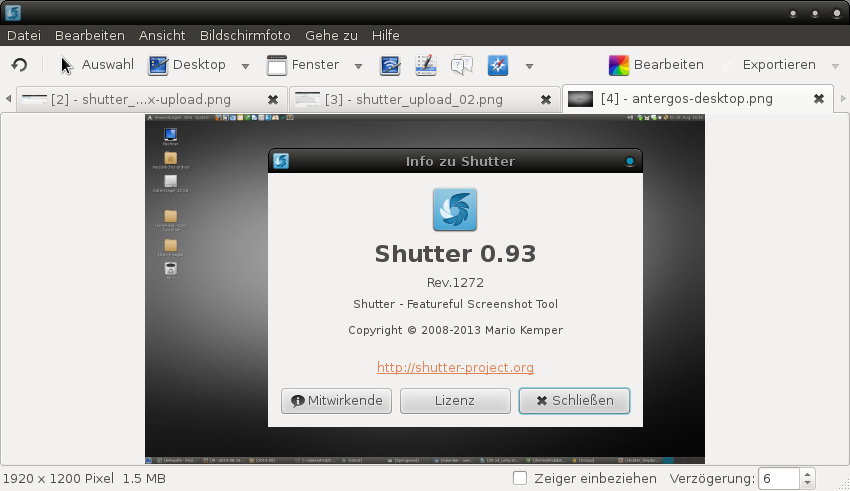Open the Bildschirmfoto menu
This screenshot has width=850, height=491.
pos(245,35)
